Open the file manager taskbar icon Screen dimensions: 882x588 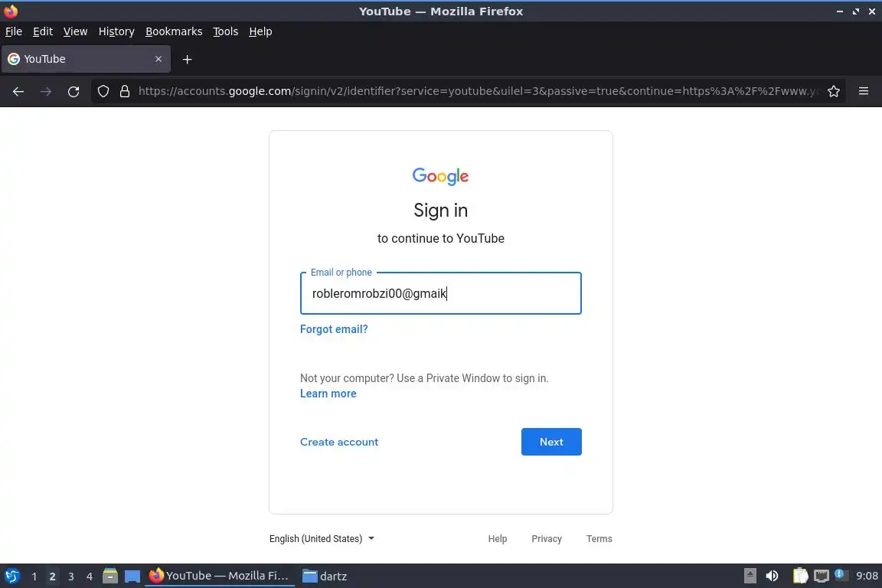(x=110, y=577)
